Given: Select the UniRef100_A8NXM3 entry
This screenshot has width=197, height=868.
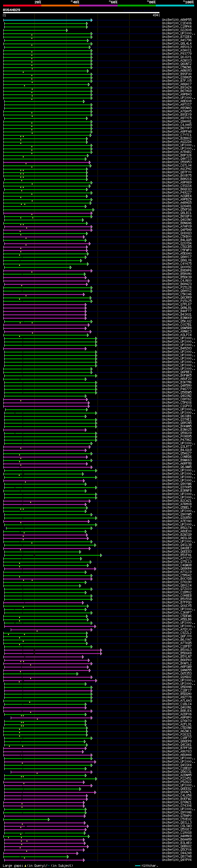Looking at the screenshot, I should pos(177,71).
